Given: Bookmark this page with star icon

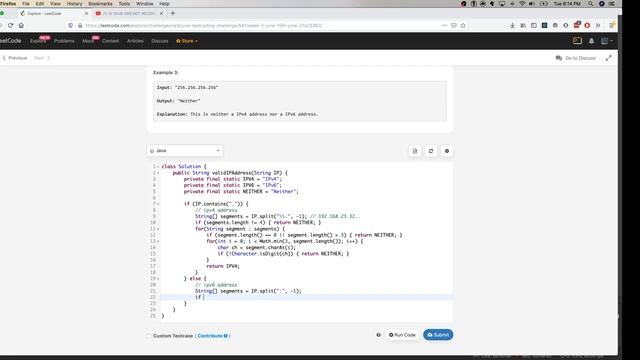Looking at the screenshot, I should pyautogui.click(x=463, y=25).
